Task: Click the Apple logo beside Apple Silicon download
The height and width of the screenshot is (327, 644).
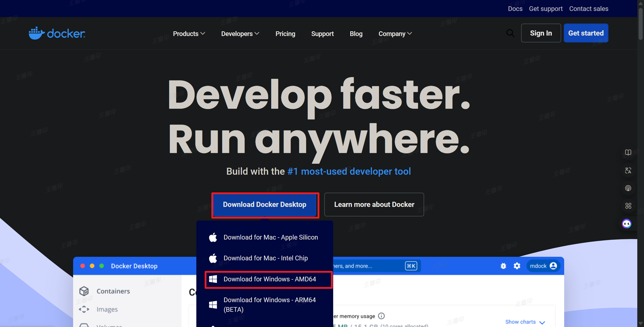Action: pyautogui.click(x=213, y=237)
